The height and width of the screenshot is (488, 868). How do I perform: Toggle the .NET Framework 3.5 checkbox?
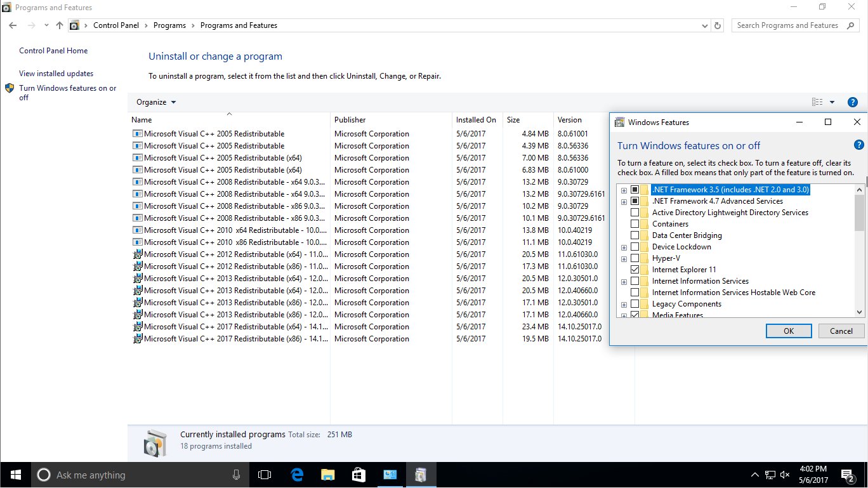click(x=635, y=190)
